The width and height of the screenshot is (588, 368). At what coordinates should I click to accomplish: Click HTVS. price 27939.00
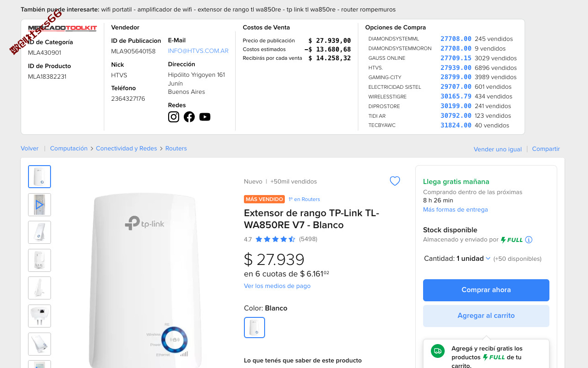(456, 68)
